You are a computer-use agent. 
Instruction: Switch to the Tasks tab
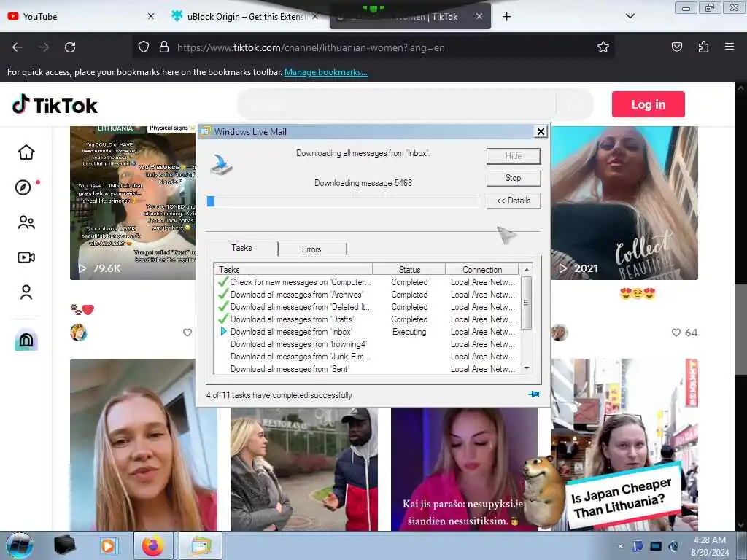tap(241, 248)
